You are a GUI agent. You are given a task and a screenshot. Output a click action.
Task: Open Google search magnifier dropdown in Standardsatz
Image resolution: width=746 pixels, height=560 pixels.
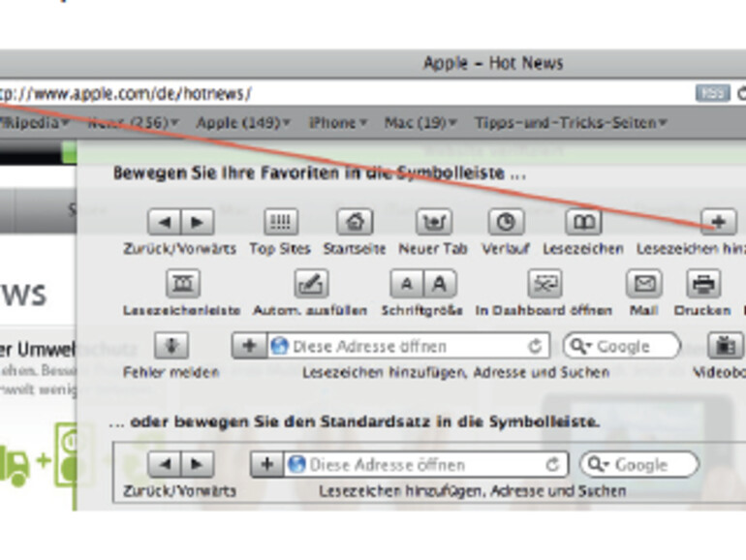(598, 464)
